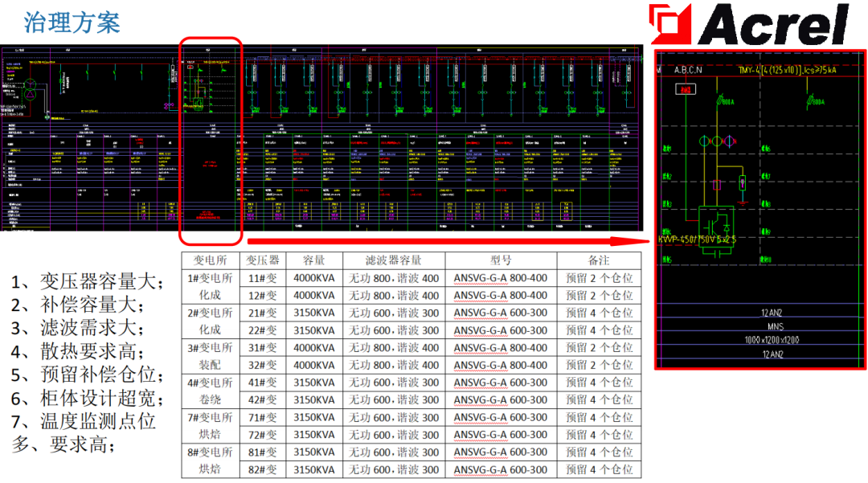Select the TMY-4[4(125x10)] busbar label
This screenshot has height=483, width=868.
click(788, 70)
